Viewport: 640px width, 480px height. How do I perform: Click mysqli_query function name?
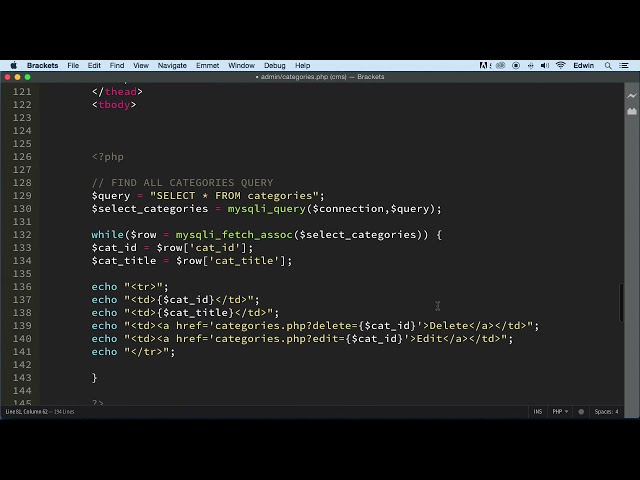[x=267, y=209]
